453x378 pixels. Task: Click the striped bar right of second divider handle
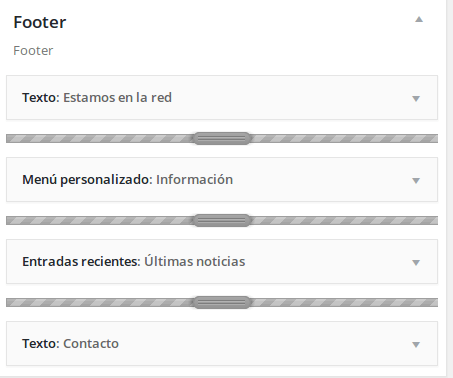(x=344, y=220)
